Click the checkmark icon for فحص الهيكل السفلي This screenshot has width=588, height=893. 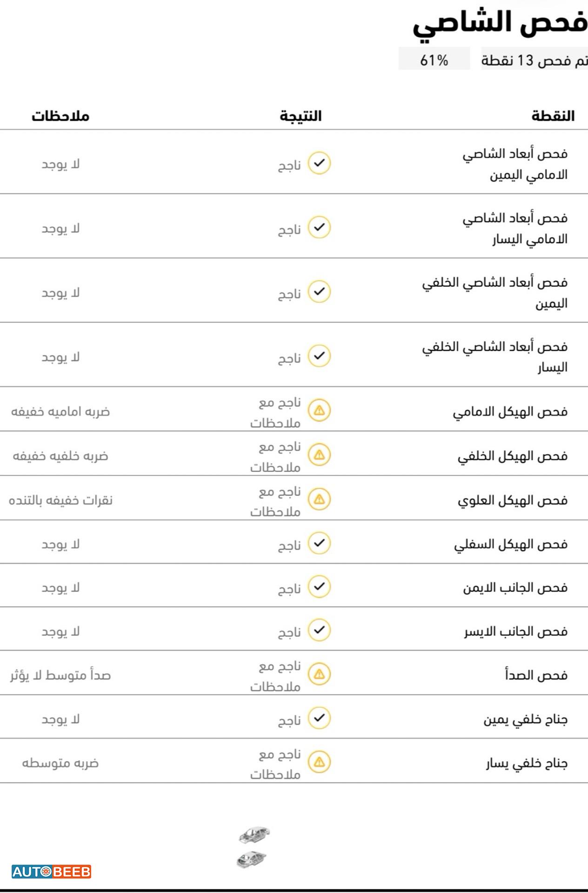[319, 543]
